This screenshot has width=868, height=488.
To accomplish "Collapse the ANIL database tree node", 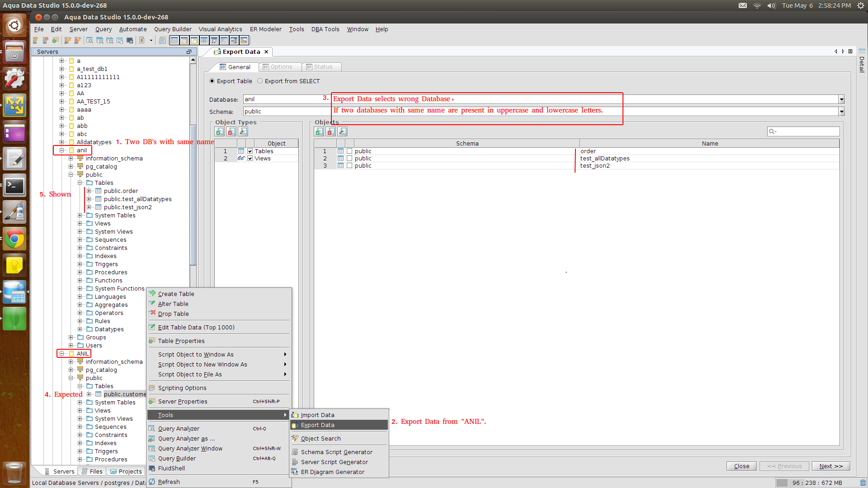I will [x=62, y=354].
